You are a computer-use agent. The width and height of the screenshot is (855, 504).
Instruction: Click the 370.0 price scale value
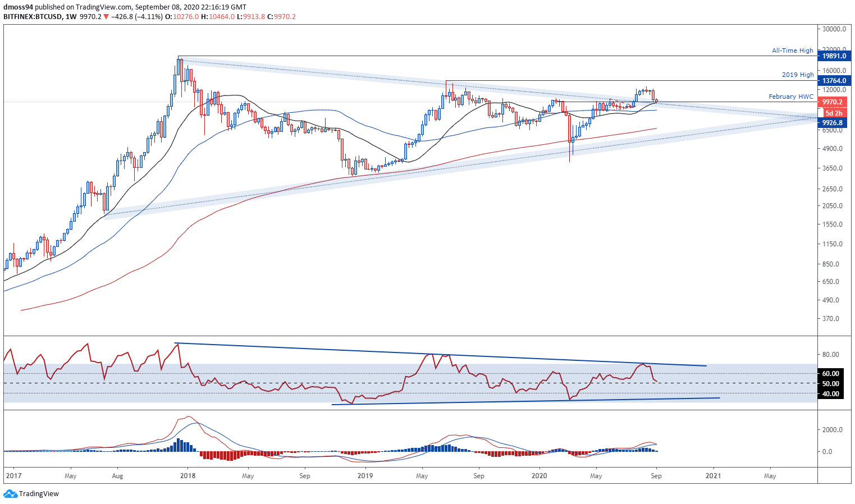click(831, 319)
